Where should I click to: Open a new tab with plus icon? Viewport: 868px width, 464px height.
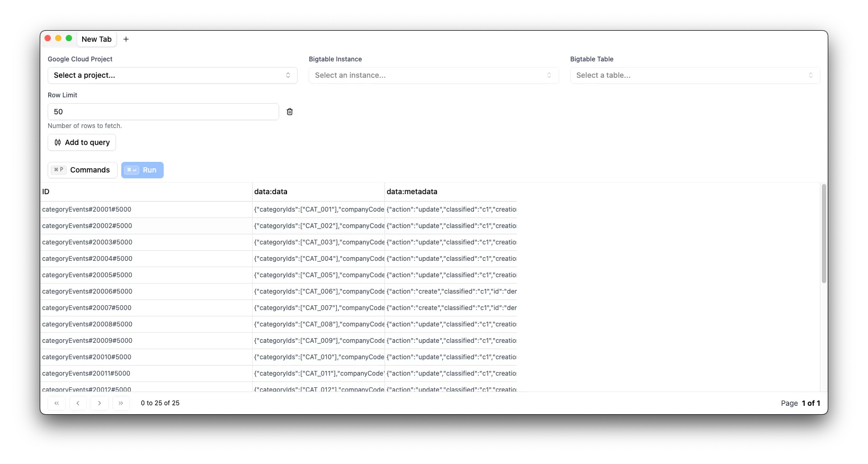126,39
